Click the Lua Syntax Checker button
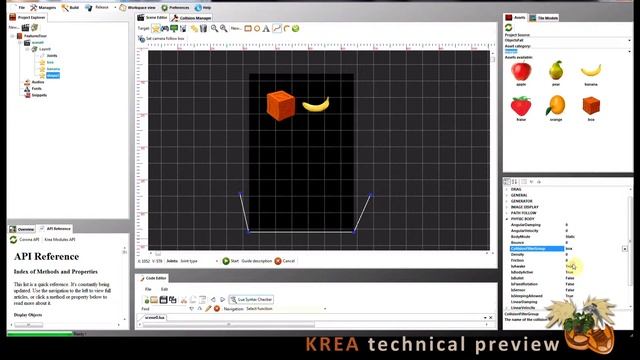Screen dimensions: 640x360 pyautogui.click(x=251, y=300)
